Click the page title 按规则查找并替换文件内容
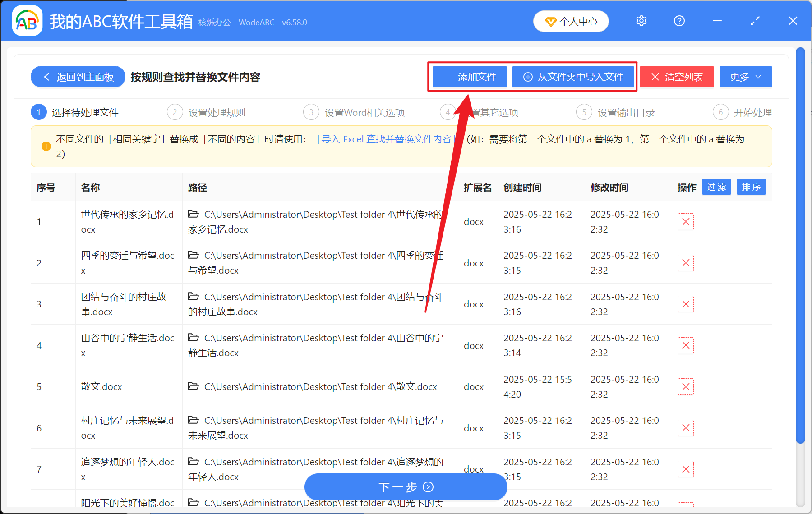The width and height of the screenshot is (812, 514). (x=196, y=77)
